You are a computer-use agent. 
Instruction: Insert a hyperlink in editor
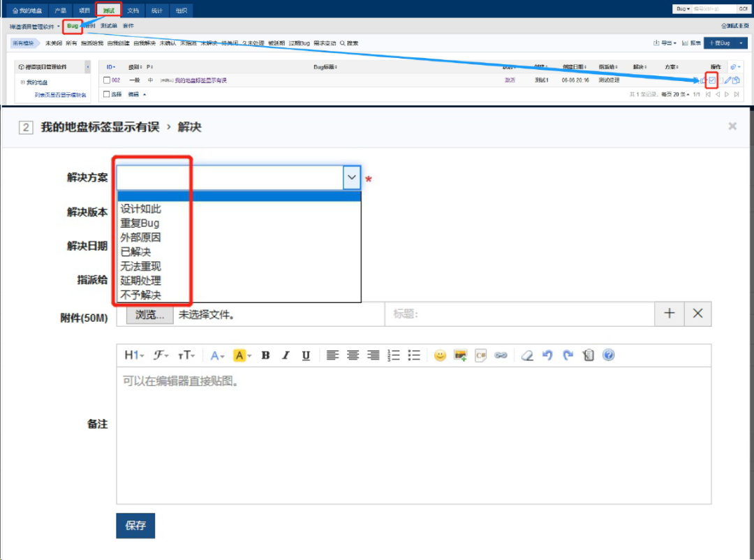[x=501, y=355]
